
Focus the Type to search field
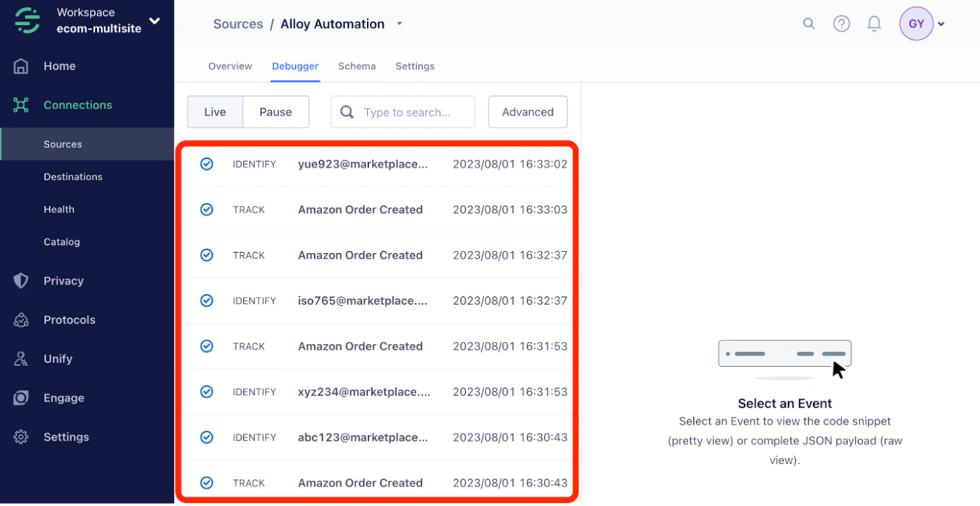[x=410, y=112]
